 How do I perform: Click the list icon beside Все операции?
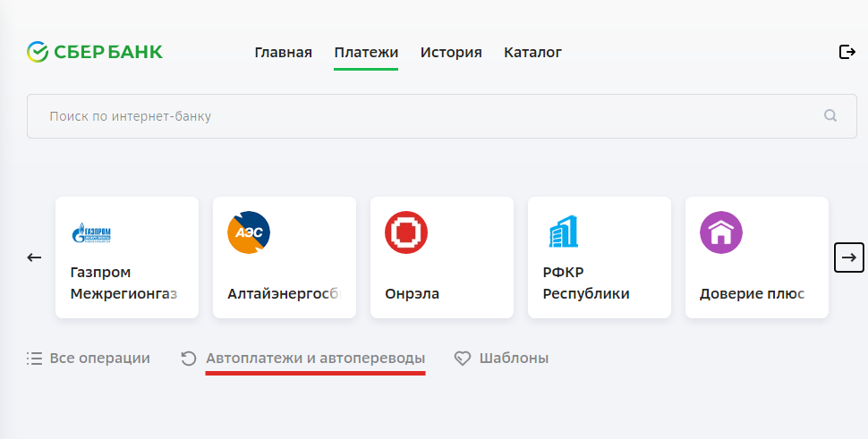(34, 359)
